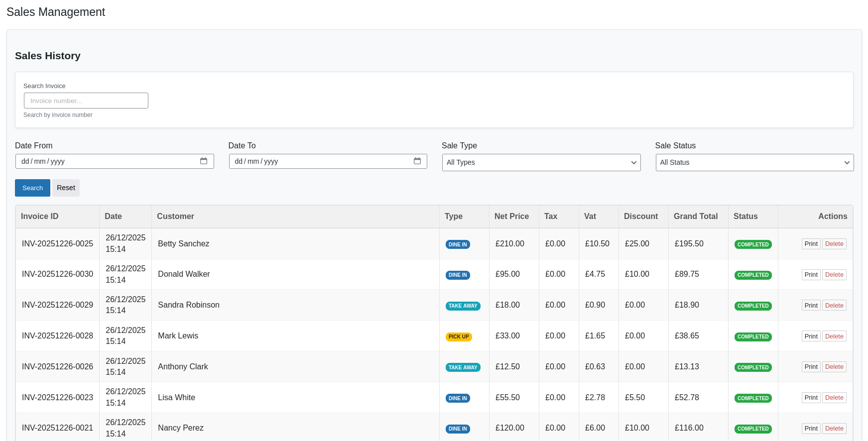
Task: Expand the Sale Type dropdown
Action: (541, 162)
